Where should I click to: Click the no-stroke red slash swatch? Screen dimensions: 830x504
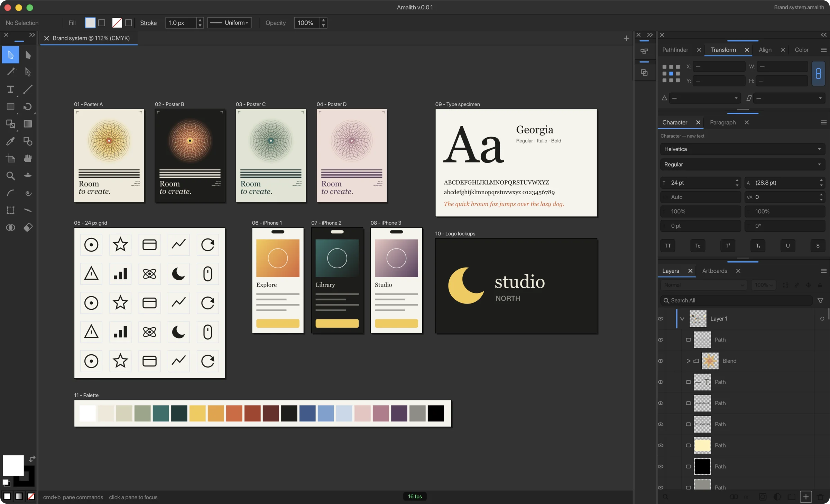pyautogui.click(x=117, y=23)
